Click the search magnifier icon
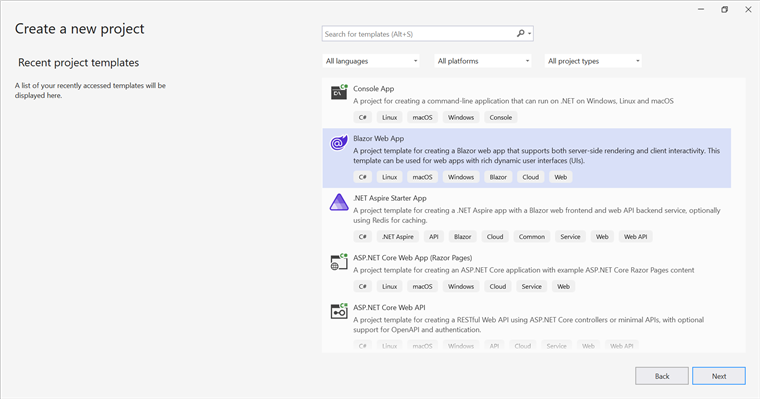 pyautogui.click(x=521, y=33)
